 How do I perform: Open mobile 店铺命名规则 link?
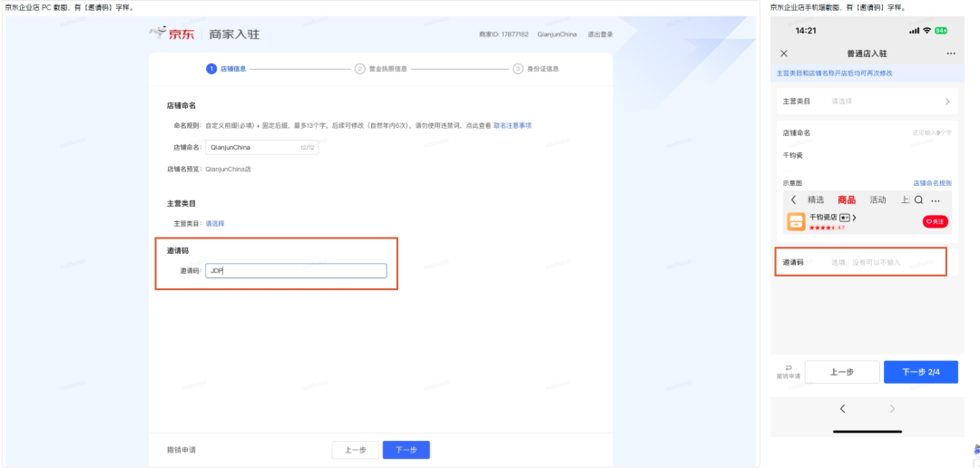point(933,183)
